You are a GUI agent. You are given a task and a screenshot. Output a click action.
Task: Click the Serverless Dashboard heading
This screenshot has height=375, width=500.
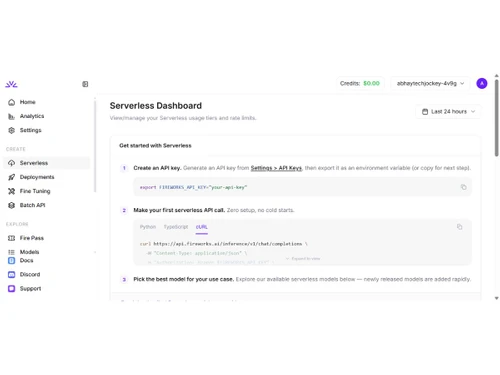(156, 106)
